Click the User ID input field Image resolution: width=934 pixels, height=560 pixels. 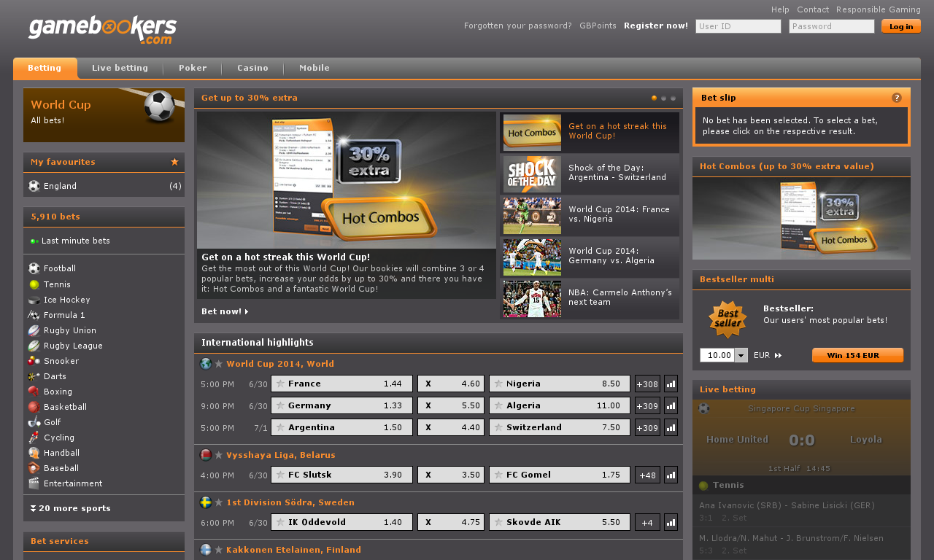[x=738, y=26]
